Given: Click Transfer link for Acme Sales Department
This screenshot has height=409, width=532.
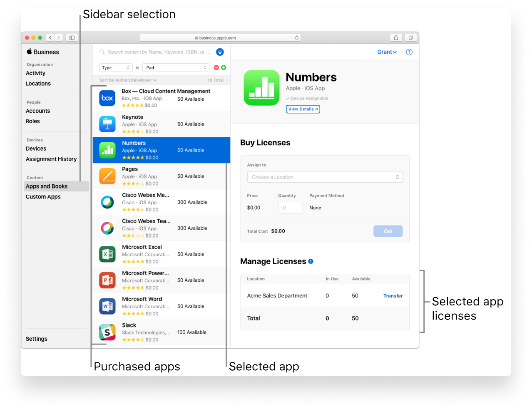Looking at the screenshot, I should pyautogui.click(x=393, y=296).
